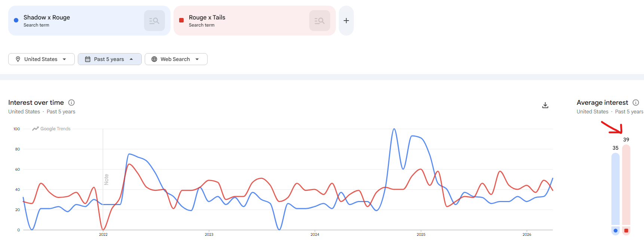Click the calendar icon in the date filter

[x=88, y=59]
